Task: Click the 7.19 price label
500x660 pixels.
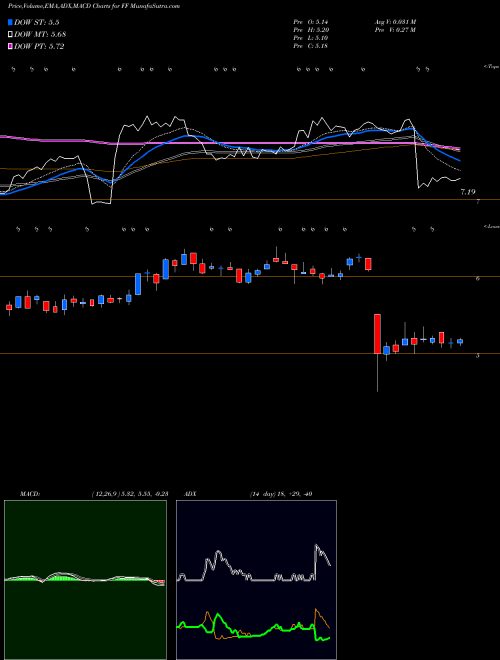Action: pyautogui.click(x=468, y=192)
